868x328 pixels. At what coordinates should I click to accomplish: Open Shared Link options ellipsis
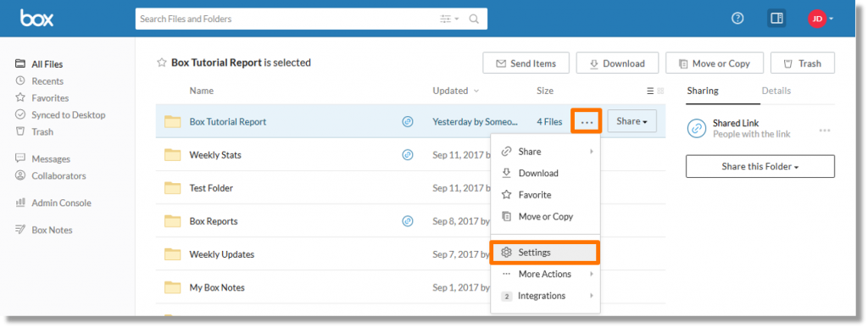(825, 131)
